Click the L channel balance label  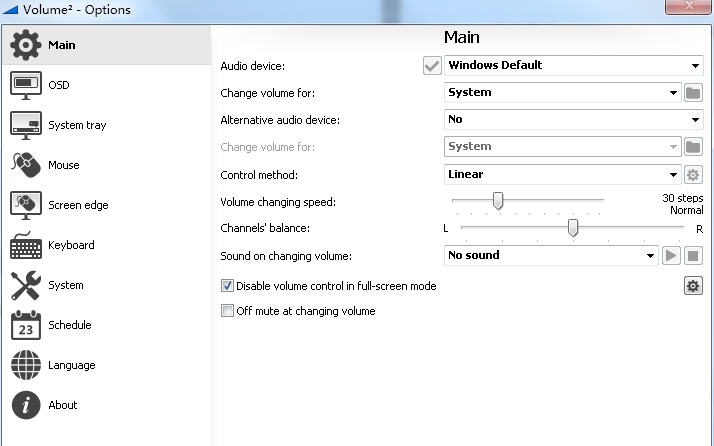tap(446, 228)
